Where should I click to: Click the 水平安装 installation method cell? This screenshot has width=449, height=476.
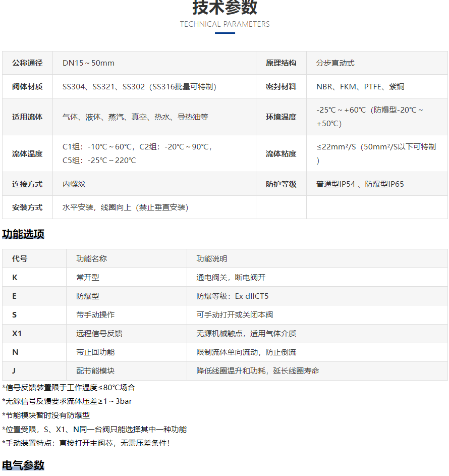[125, 207]
